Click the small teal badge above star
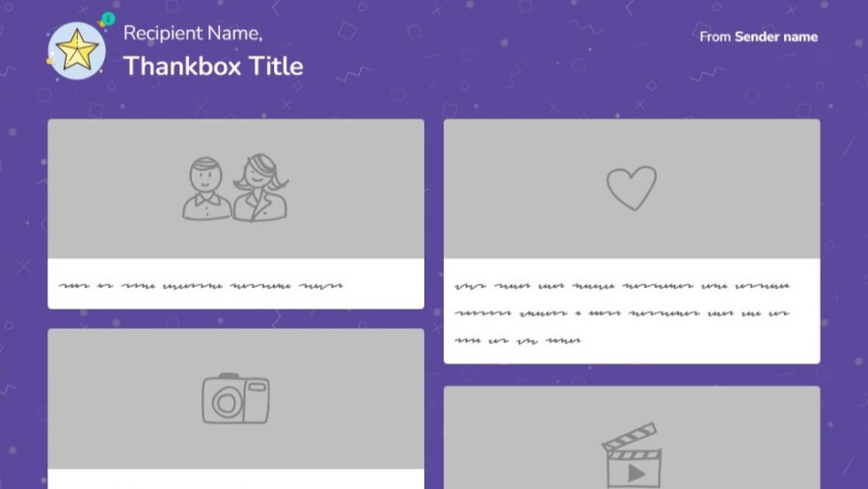 pyautogui.click(x=108, y=19)
